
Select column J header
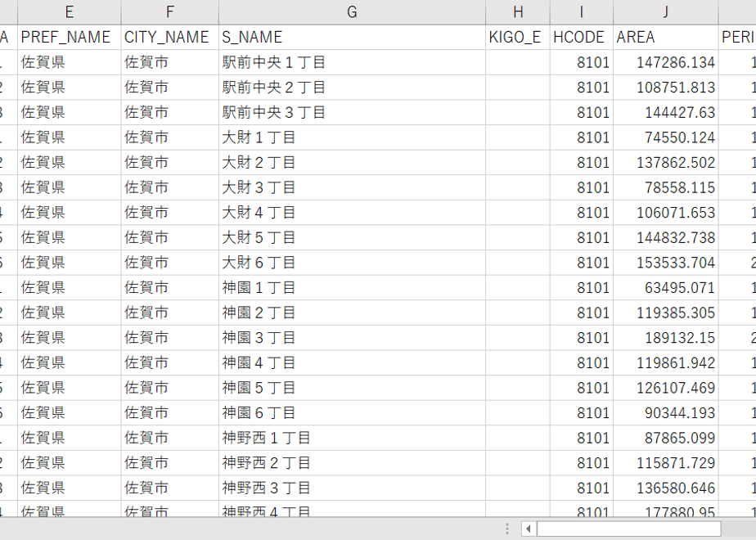(x=666, y=12)
